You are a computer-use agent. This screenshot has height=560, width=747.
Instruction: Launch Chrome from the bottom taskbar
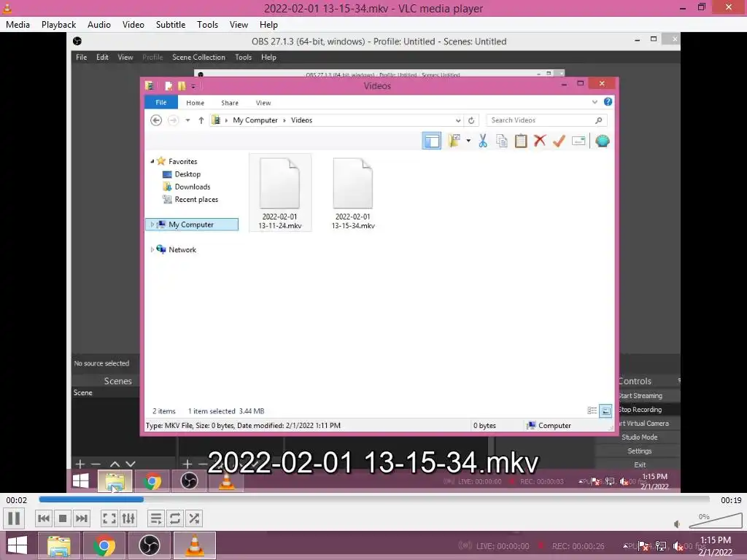tap(104, 545)
